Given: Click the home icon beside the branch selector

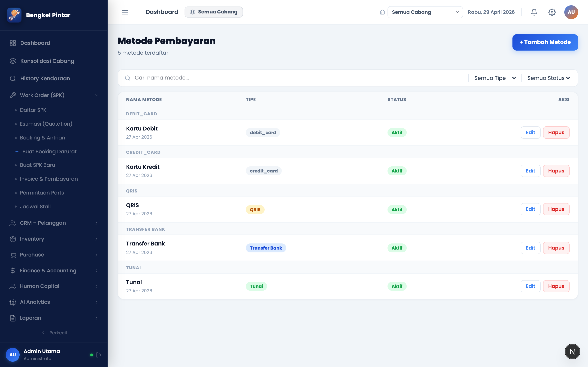Looking at the screenshot, I should (x=382, y=12).
